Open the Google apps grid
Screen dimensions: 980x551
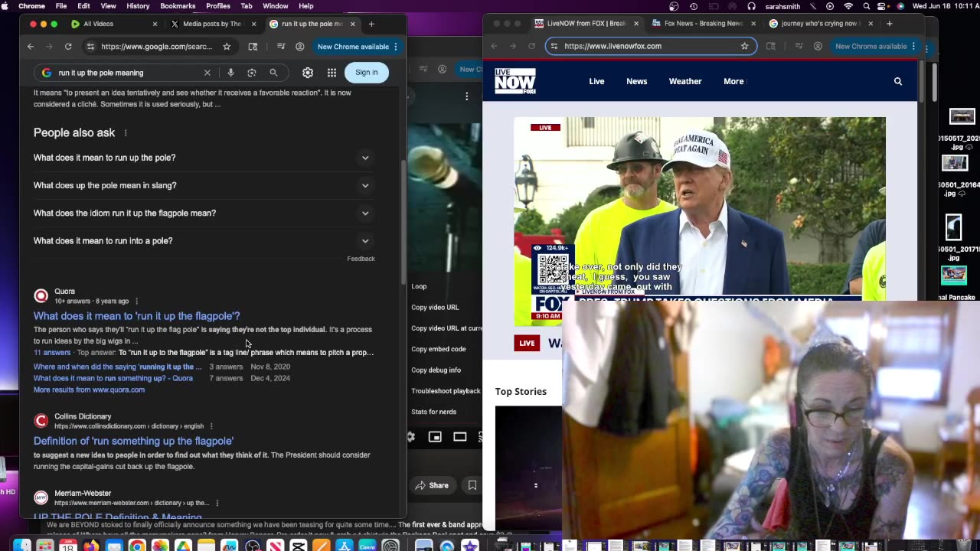pos(332,73)
